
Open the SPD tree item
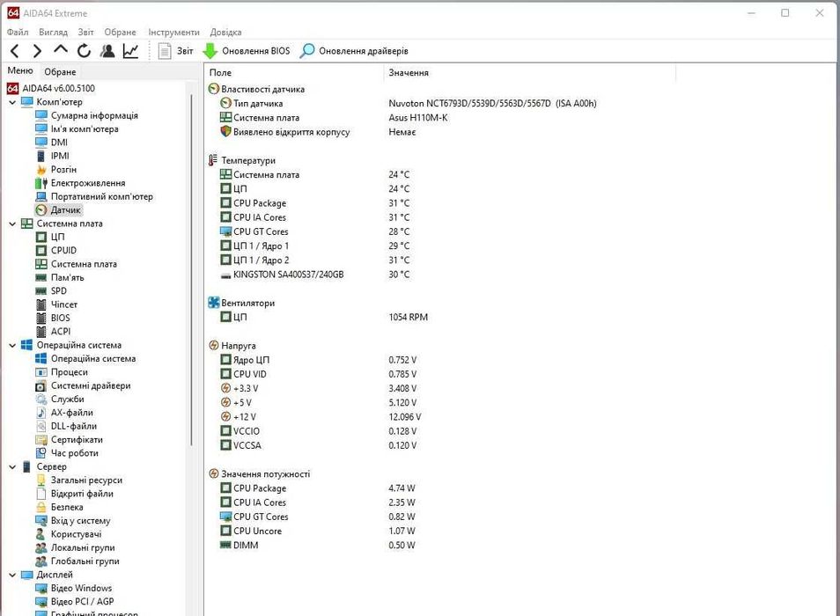coord(51,290)
